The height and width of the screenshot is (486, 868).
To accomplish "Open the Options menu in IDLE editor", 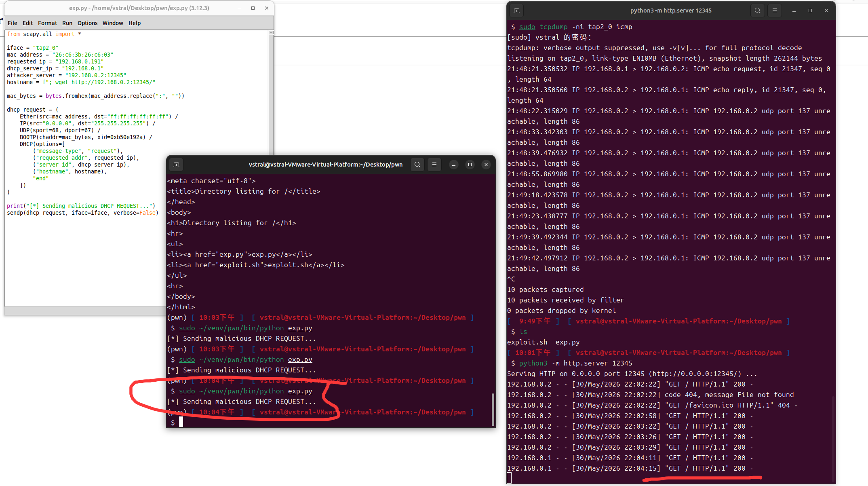I will [87, 23].
